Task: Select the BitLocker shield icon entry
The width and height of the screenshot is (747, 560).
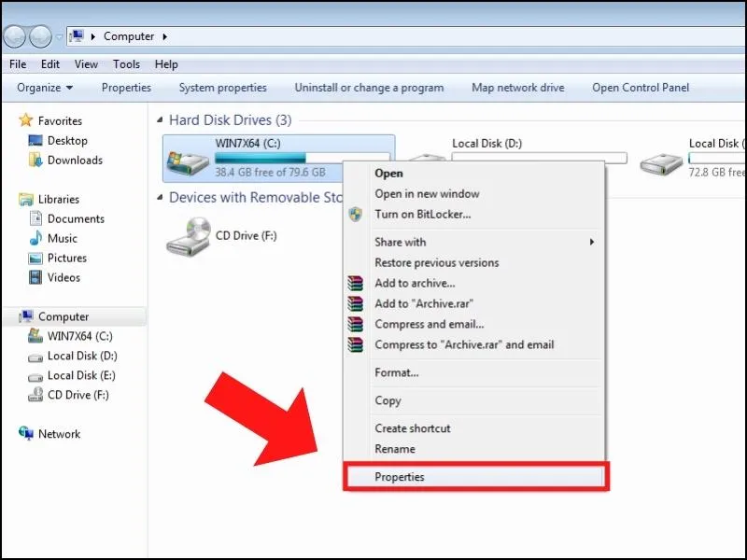Action: 355,214
